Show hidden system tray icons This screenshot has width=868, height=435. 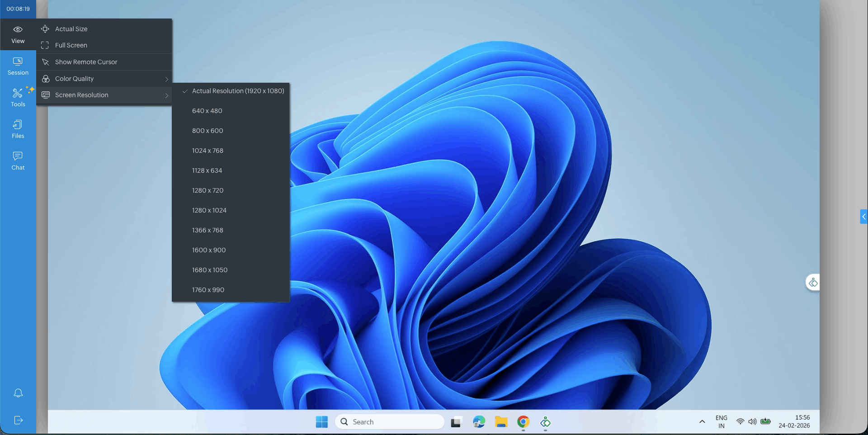click(702, 421)
